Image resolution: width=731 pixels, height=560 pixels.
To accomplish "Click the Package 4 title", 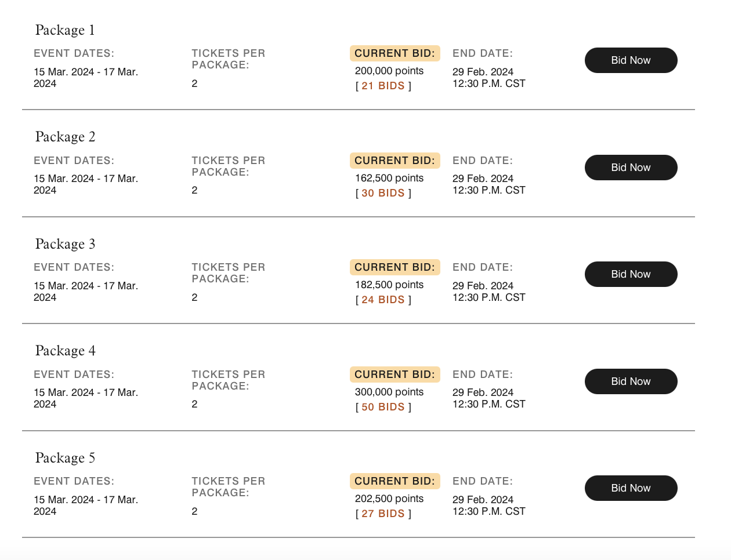I will point(64,351).
